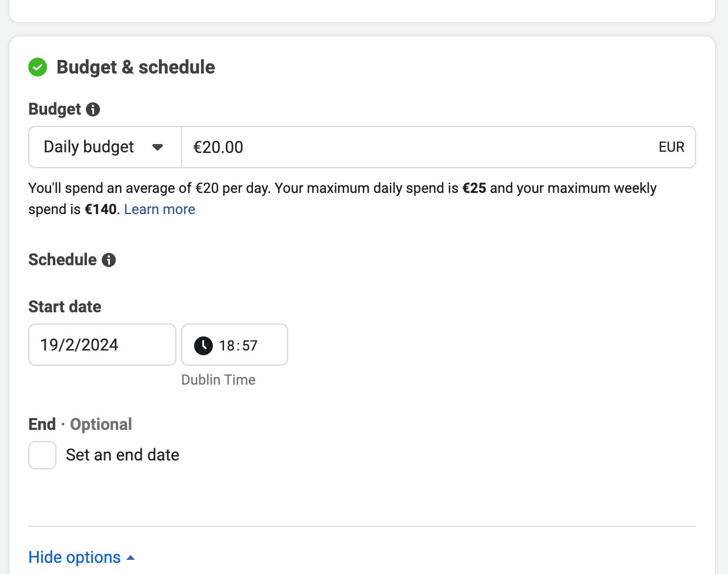Click the green checkmark beside Budget & schedule

(38, 68)
